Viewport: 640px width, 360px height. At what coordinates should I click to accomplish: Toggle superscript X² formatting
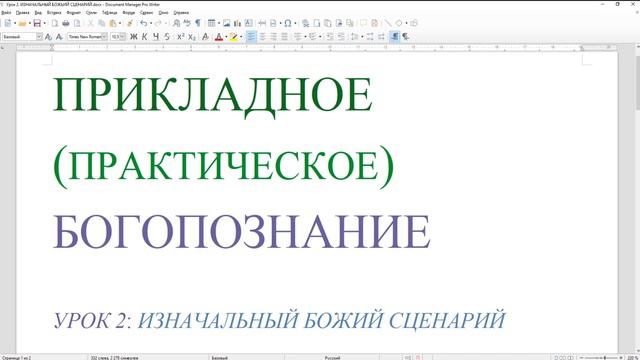180,37
